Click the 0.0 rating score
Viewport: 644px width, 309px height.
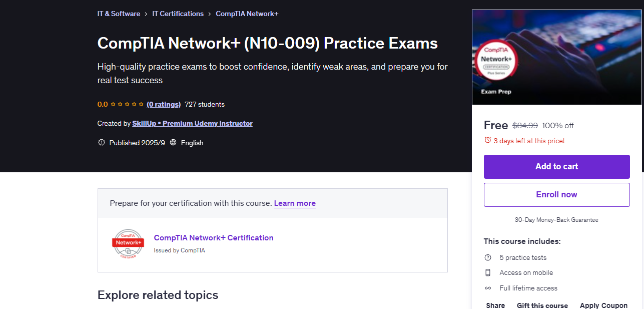tap(103, 104)
